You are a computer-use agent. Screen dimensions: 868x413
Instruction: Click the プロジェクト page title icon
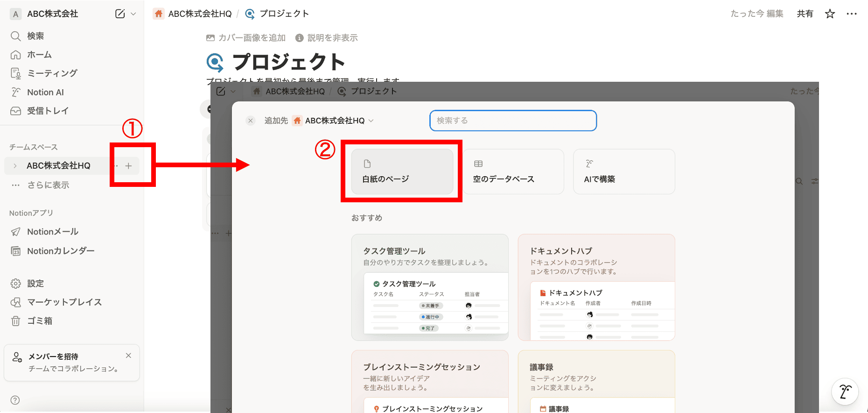pos(215,62)
